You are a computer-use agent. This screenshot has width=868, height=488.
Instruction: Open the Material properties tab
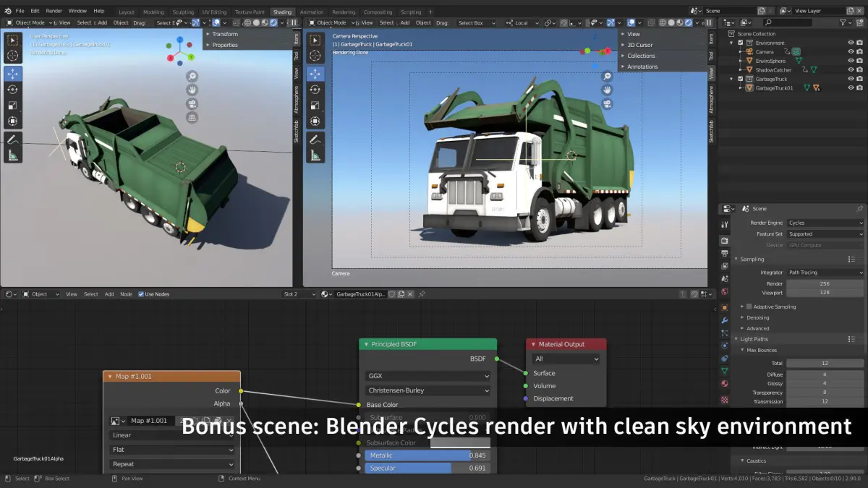[725, 384]
